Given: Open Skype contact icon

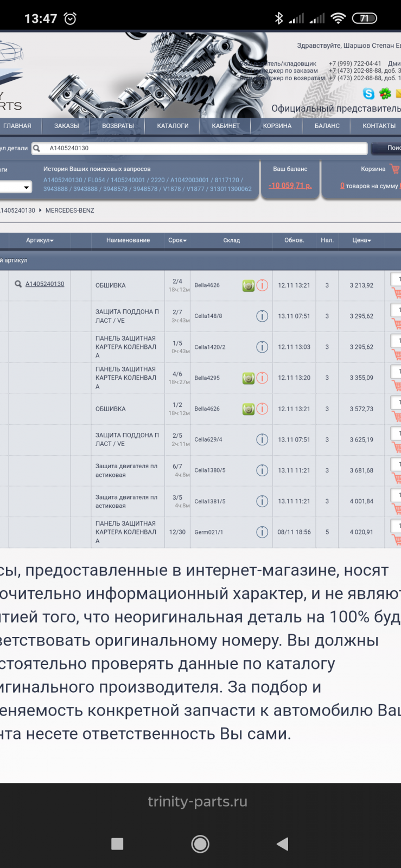Looking at the screenshot, I should (368, 94).
